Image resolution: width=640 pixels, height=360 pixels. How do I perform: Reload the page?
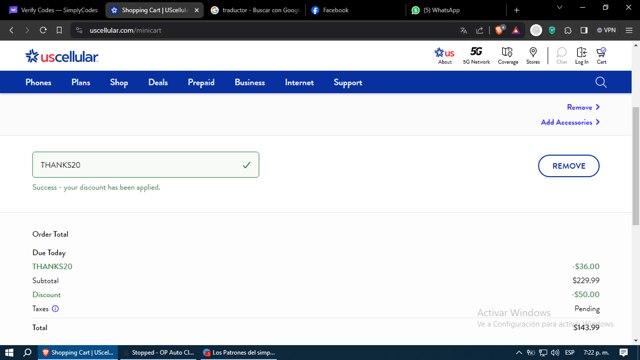(x=43, y=30)
